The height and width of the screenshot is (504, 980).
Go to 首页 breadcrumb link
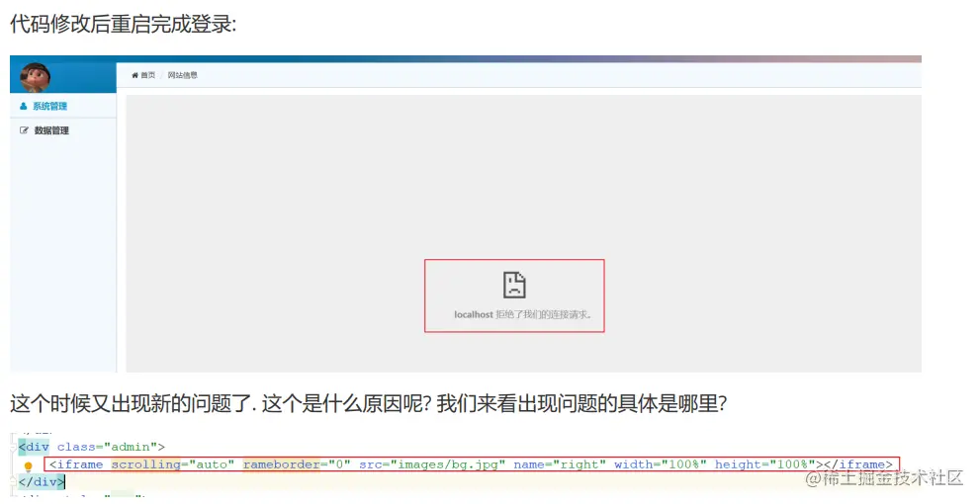coord(147,75)
